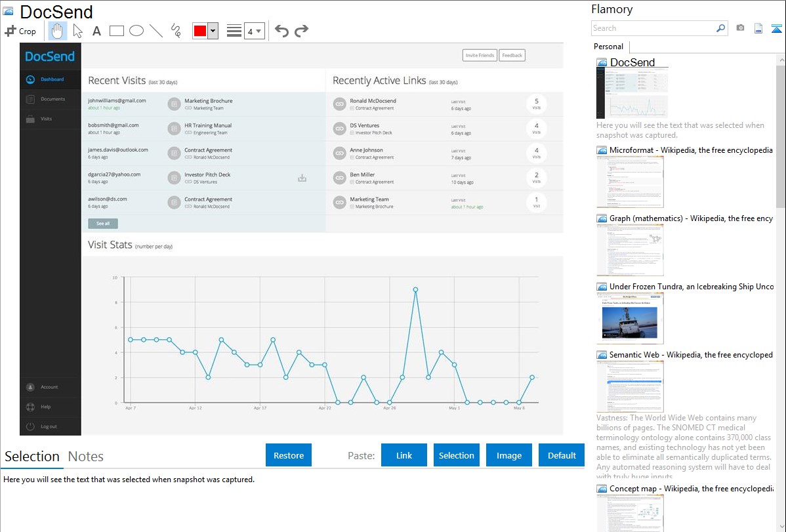This screenshot has width=786, height=532.
Task: Click the Flamory app icon beside title
Action: [x=8, y=11]
